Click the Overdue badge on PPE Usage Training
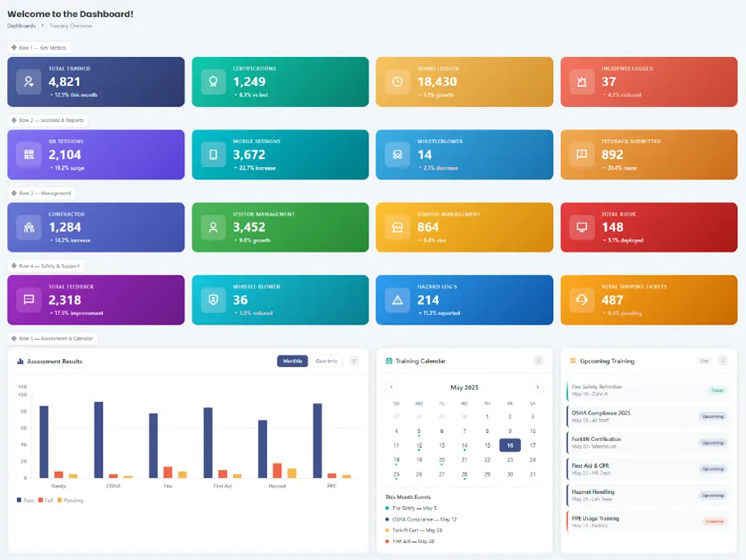The width and height of the screenshot is (746, 560). point(714,521)
